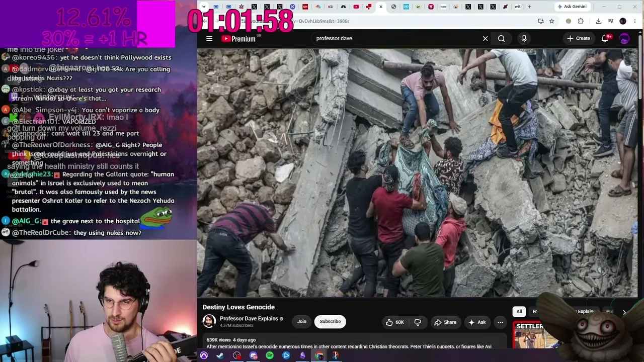Join the Professor Dave Explains channel
The height and width of the screenshot is (362, 644).
point(301,322)
